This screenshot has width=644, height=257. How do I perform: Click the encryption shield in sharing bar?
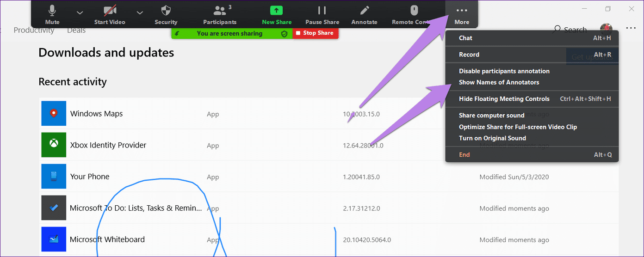(x=285, y=34)
